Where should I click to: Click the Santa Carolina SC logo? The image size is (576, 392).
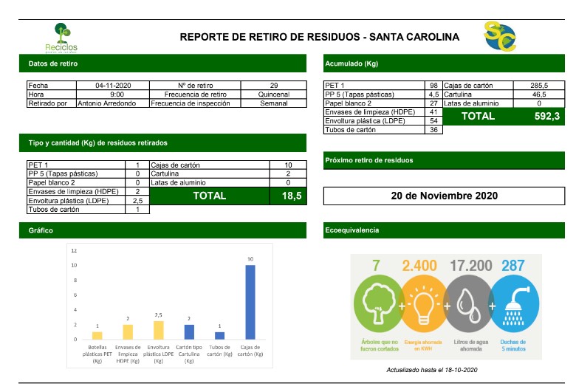tap(499, 37)
